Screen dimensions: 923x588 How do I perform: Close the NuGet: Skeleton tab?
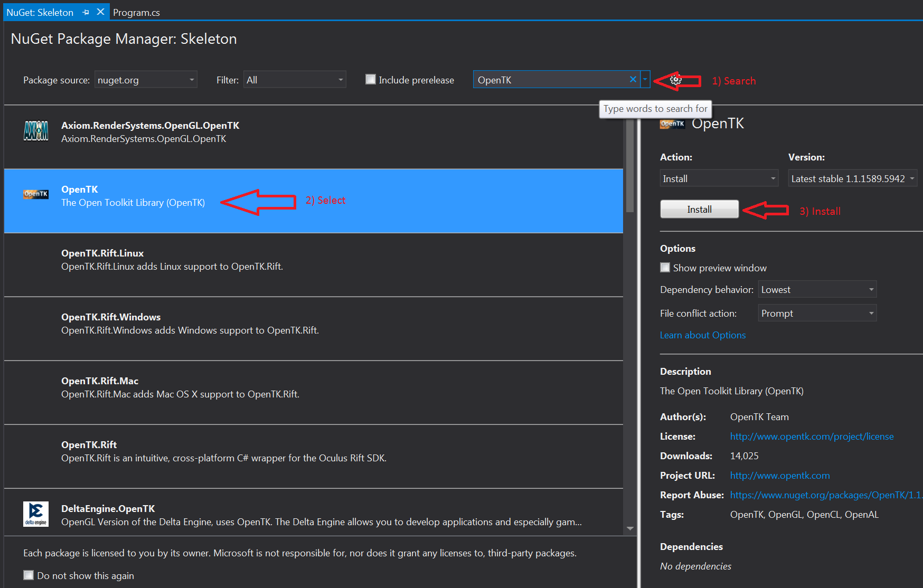100,12
